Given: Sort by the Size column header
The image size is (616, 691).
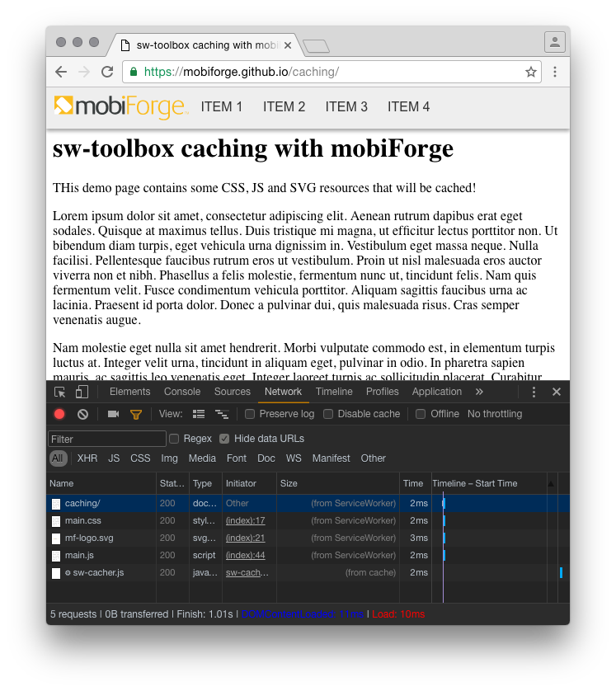Looking at the screenshot, I should [x=338, y=483].
